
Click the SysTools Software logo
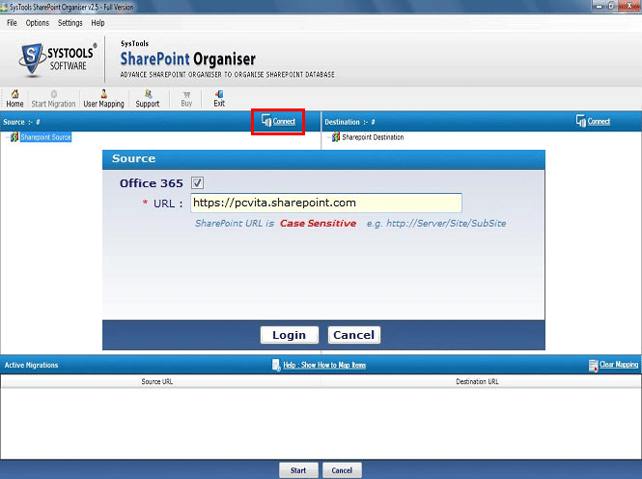pos(57,60)
